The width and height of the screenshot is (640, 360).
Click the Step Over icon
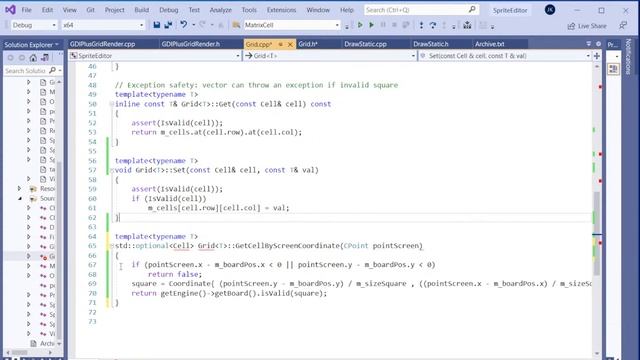(x=433, y=25)
